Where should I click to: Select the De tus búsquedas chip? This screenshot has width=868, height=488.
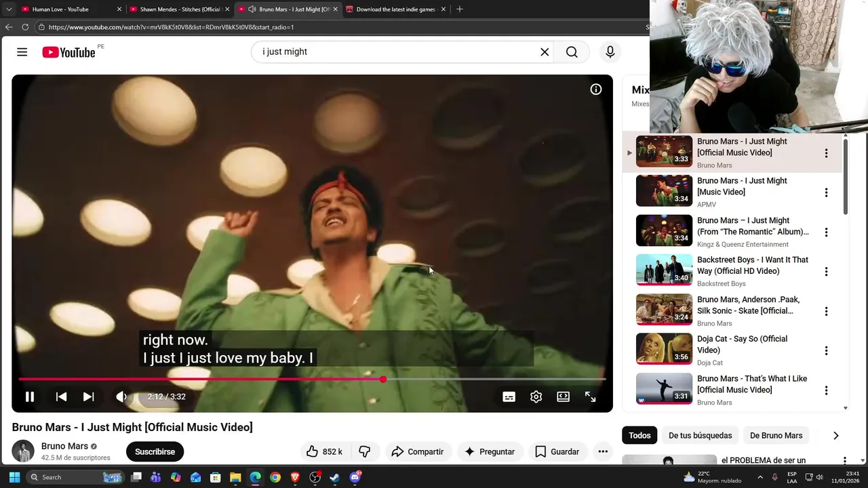click(x=701, y=436)
